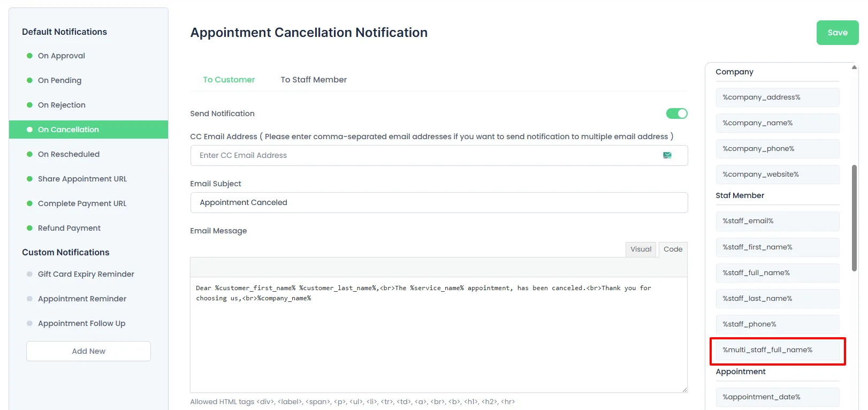Screen dimensions: 868x410
Task: Click the placeholder panel scrollbar thumb
Action: (855, 218)
